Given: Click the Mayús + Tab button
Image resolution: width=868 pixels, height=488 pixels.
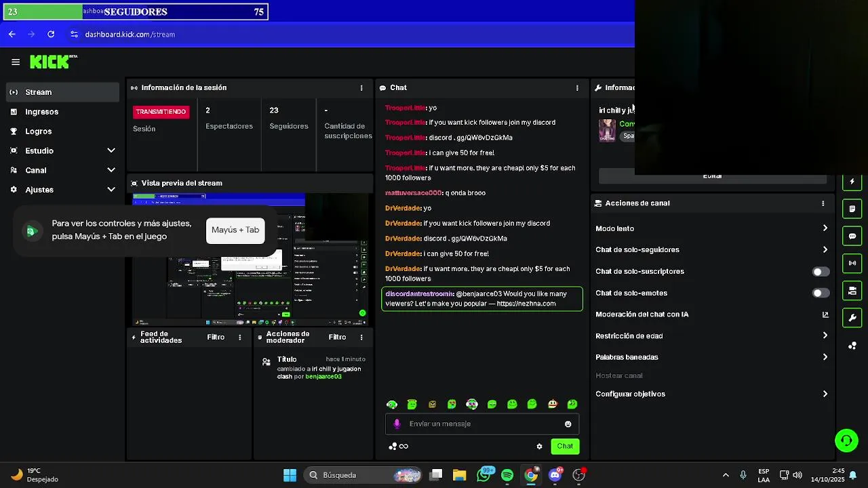Looking at the screenshot, I should (x=235, y=230).
